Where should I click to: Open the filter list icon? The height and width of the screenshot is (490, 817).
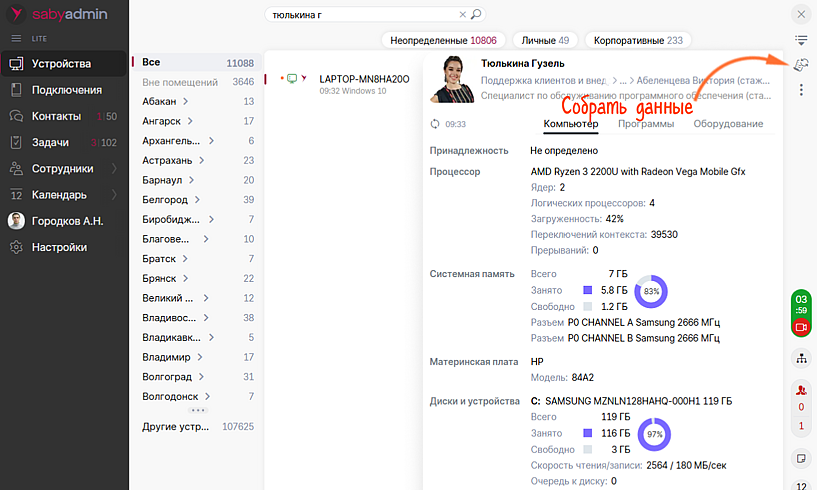point(801,40)
